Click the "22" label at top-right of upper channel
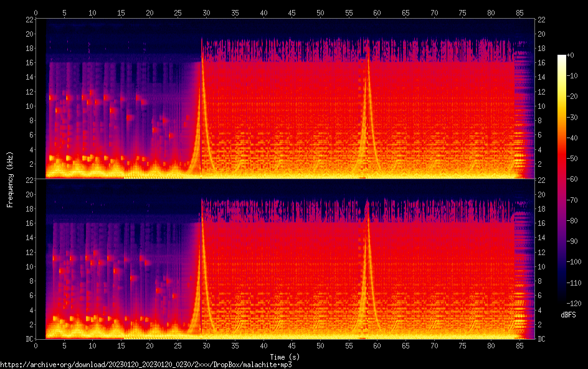Screen dimensions: 588x369 tap(541, 20)
